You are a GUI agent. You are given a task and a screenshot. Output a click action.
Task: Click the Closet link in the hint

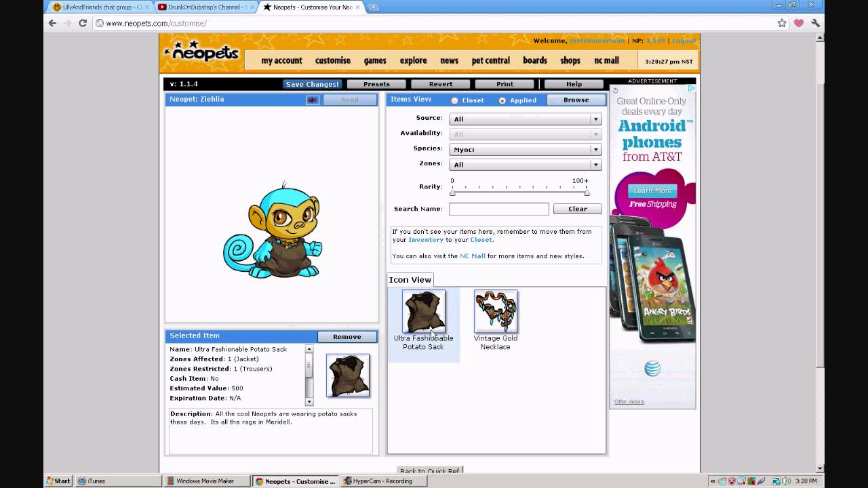(x=481, y=239)
